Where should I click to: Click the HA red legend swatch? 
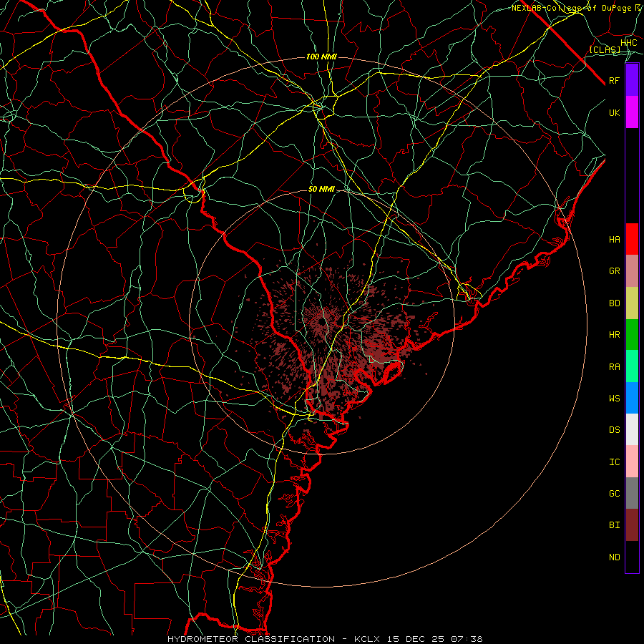point(632,239)
